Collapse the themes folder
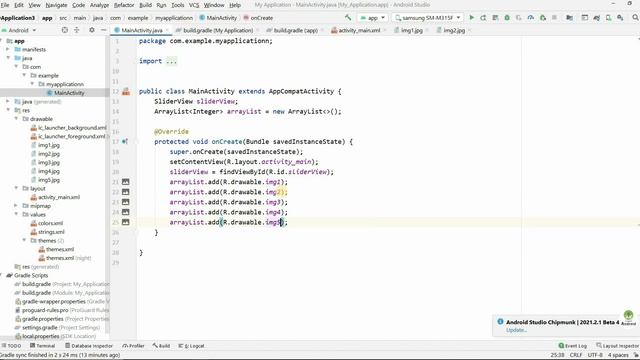This screenshot has width=640, height=360. click(24, 240)
